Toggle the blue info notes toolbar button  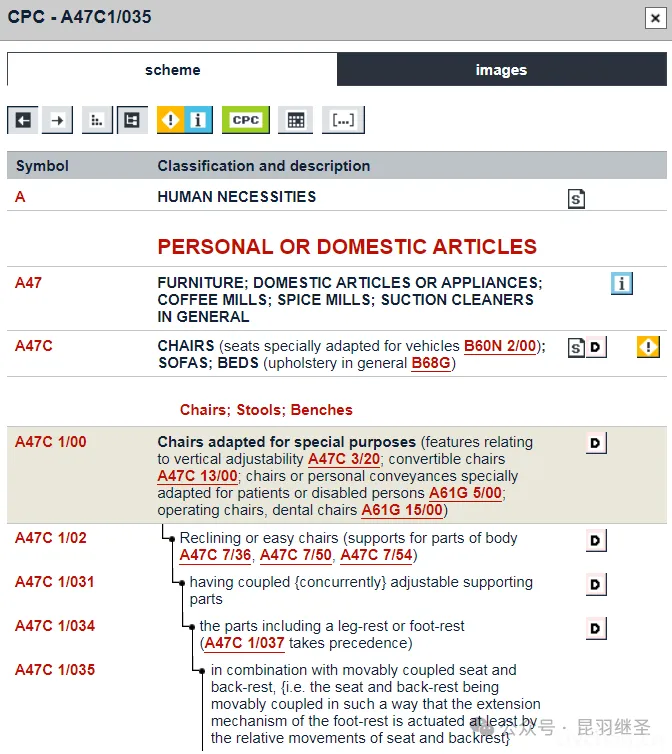(198, 120)
